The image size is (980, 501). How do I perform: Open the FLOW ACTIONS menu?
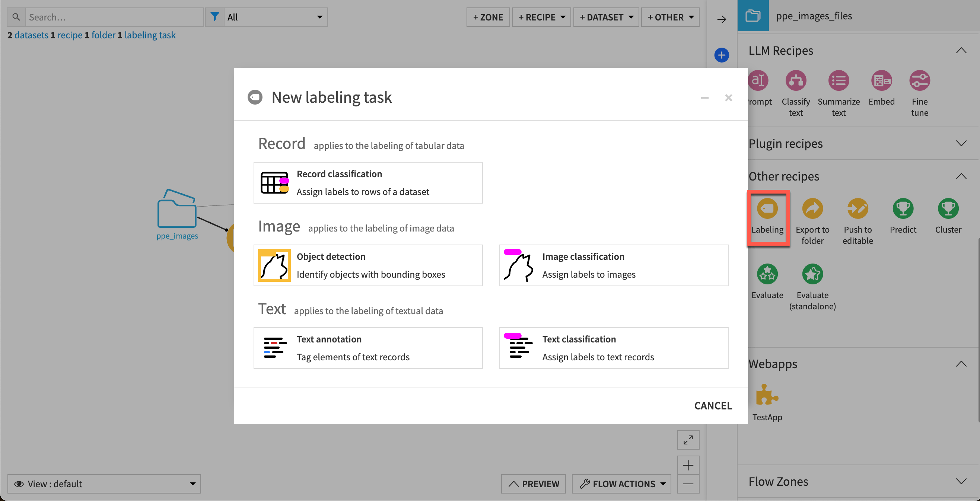621,484
